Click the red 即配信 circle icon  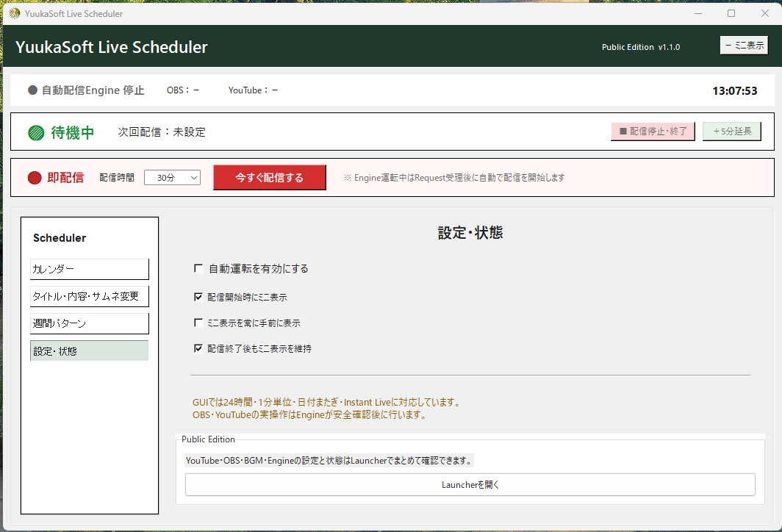coord(35,178)
